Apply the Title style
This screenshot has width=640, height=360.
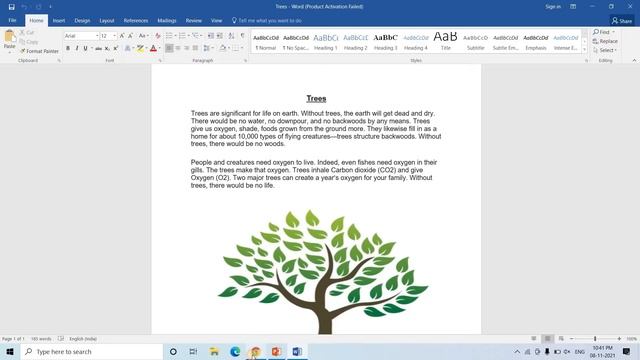[x=445, y=41]
